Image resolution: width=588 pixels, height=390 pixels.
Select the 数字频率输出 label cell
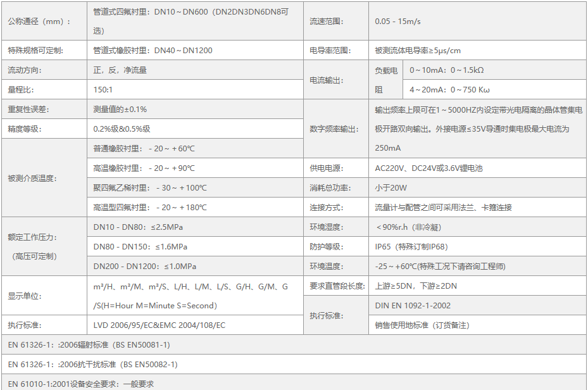(x=334, y=129)
